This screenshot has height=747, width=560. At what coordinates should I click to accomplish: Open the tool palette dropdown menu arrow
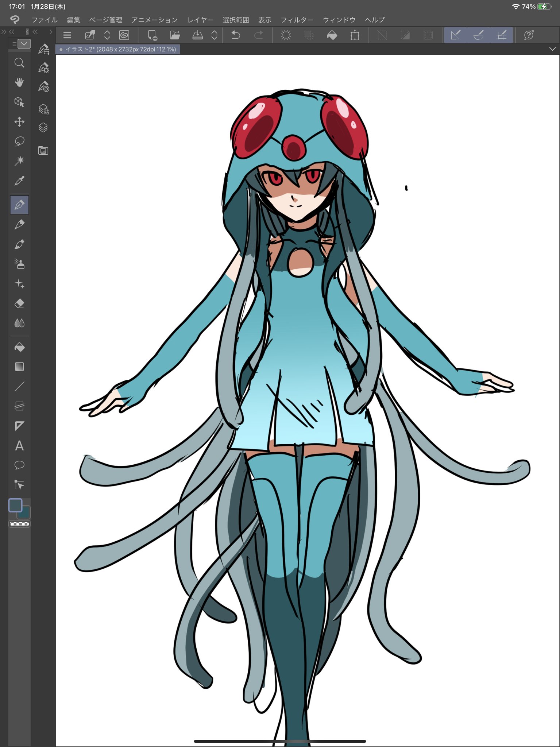(24, 44)
